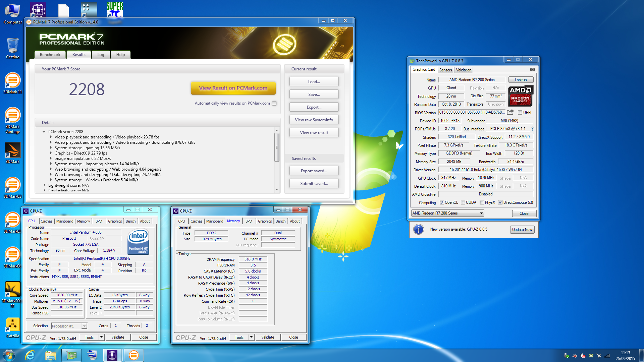Open the Computer desktop icon

tap(13, 13)
